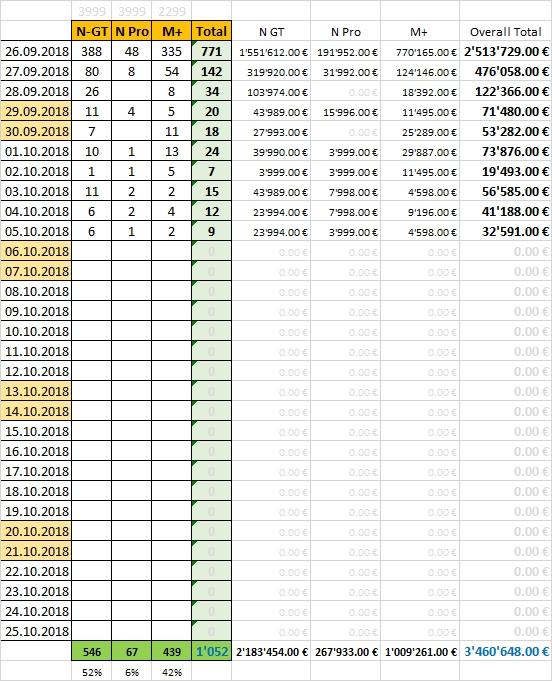Select the N Pro orange header cell
This screenshot has height=681, width=552.
pyautogui.click(x=132, y=31)
